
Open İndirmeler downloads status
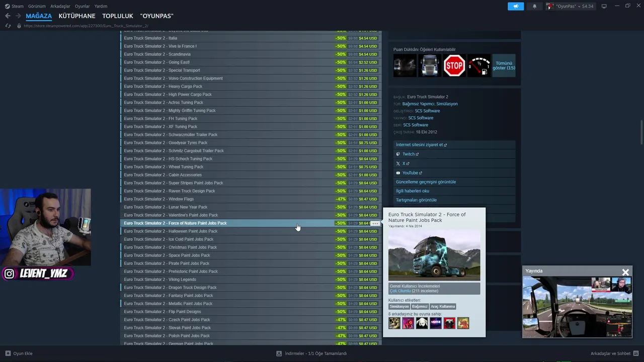click(x=311, y=353)
